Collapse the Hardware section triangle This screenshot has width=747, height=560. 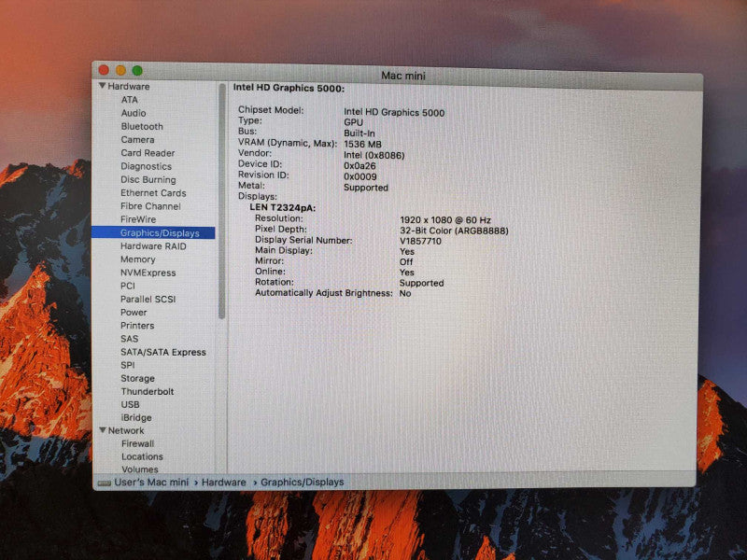[x=102, y=86]
